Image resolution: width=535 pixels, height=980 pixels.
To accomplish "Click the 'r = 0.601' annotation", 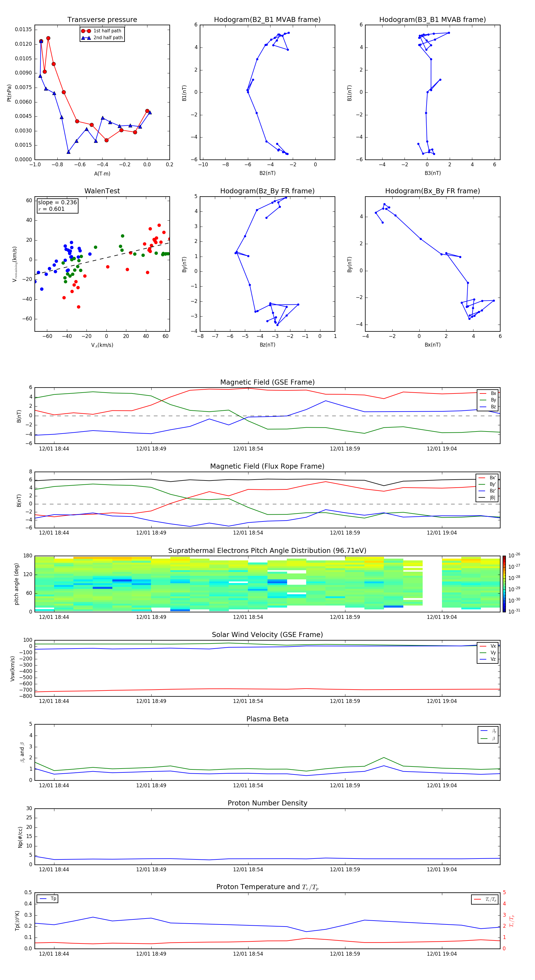I will point(51,209).
